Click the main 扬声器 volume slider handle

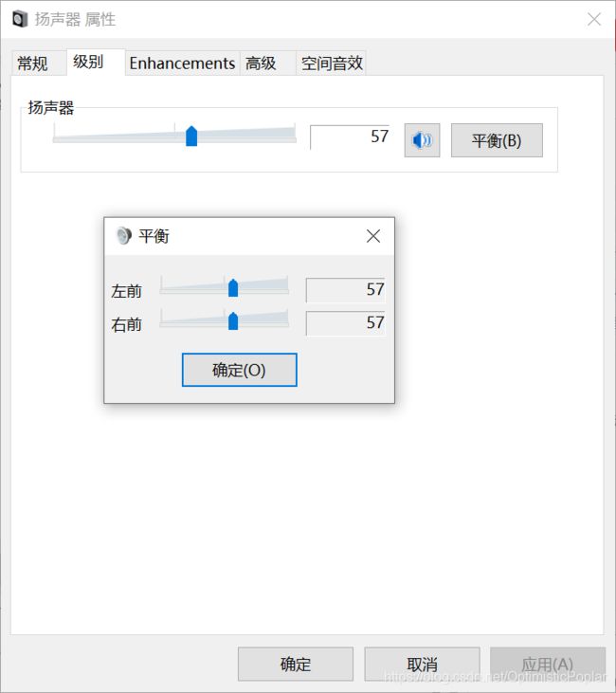pos(191,136)
